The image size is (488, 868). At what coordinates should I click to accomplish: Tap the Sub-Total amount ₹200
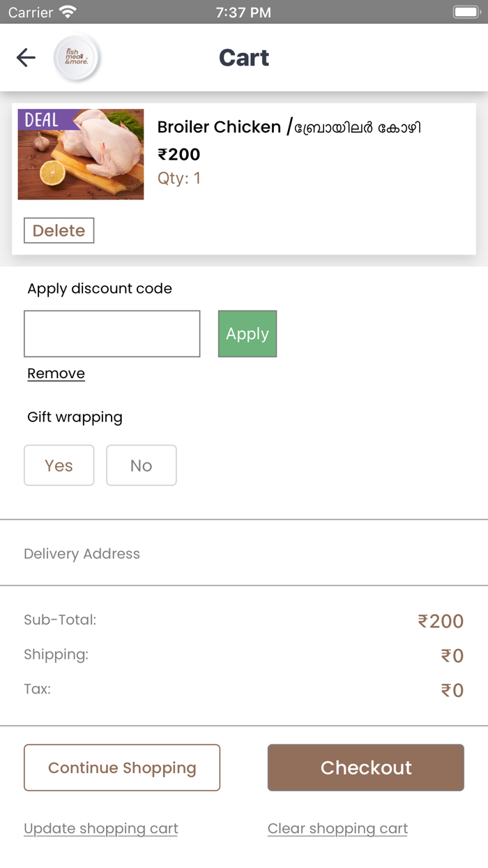pyautogui.click(x=441, y=621)
